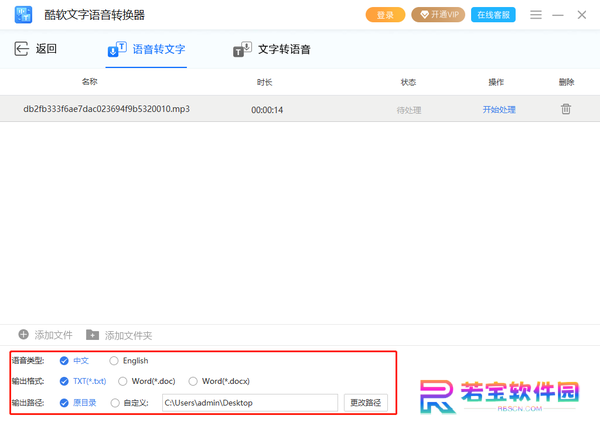
Task: Switch to 文字转语音 tab
Action: 272,49
